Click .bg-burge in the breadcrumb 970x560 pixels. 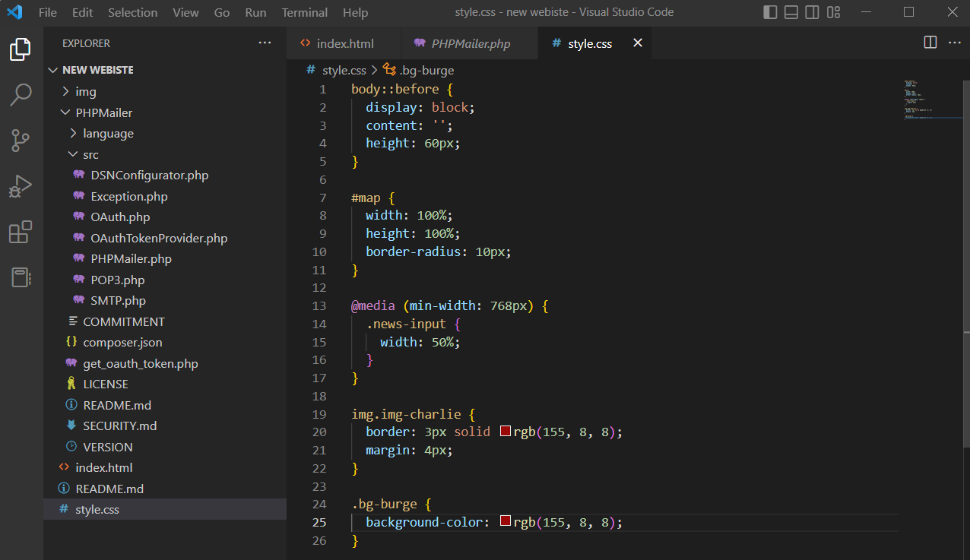pyautogui.click(x=426, y=70)
